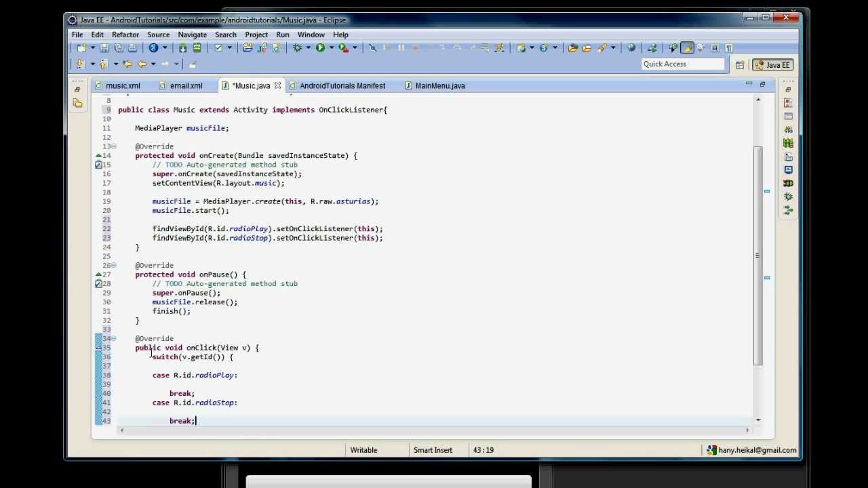Click the Data Source Explorer icon right sidebar

tap(788, 143)
